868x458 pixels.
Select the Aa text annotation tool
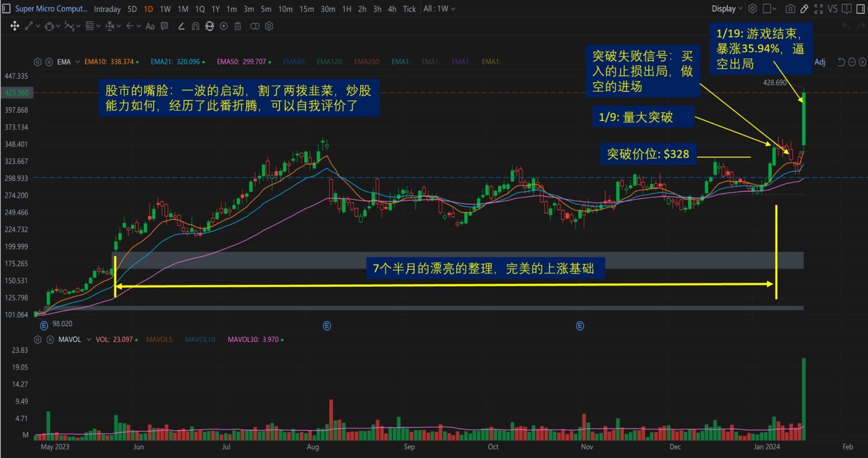[x=150, y=26]
